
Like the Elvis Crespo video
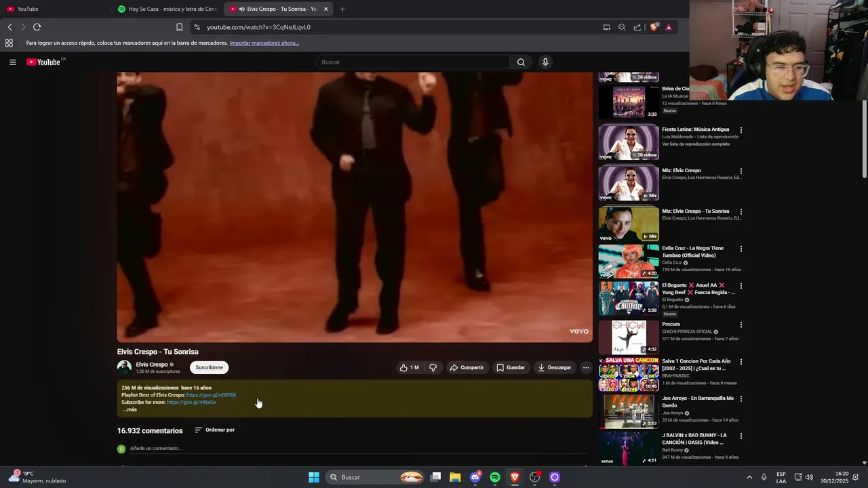click(409, 367)
